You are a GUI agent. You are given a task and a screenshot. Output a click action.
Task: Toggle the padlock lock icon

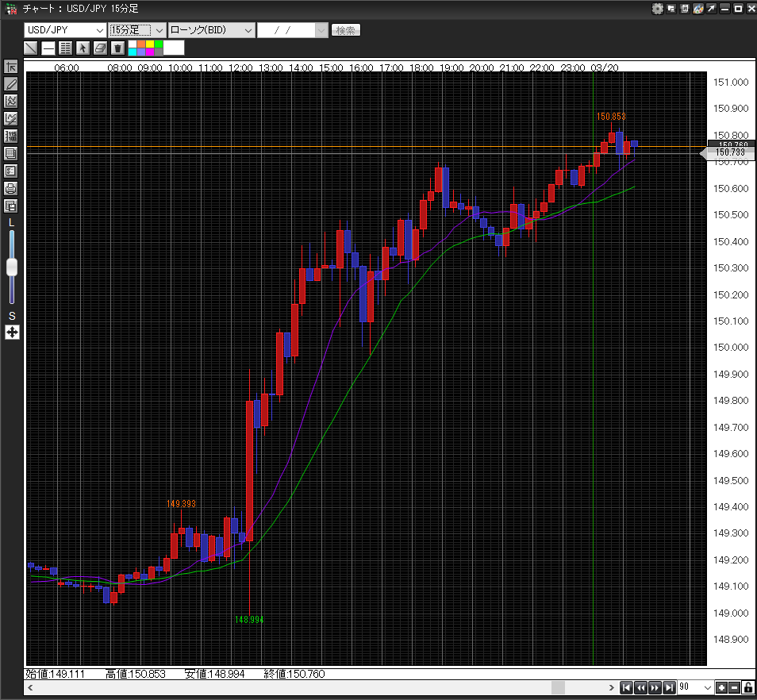748,687
